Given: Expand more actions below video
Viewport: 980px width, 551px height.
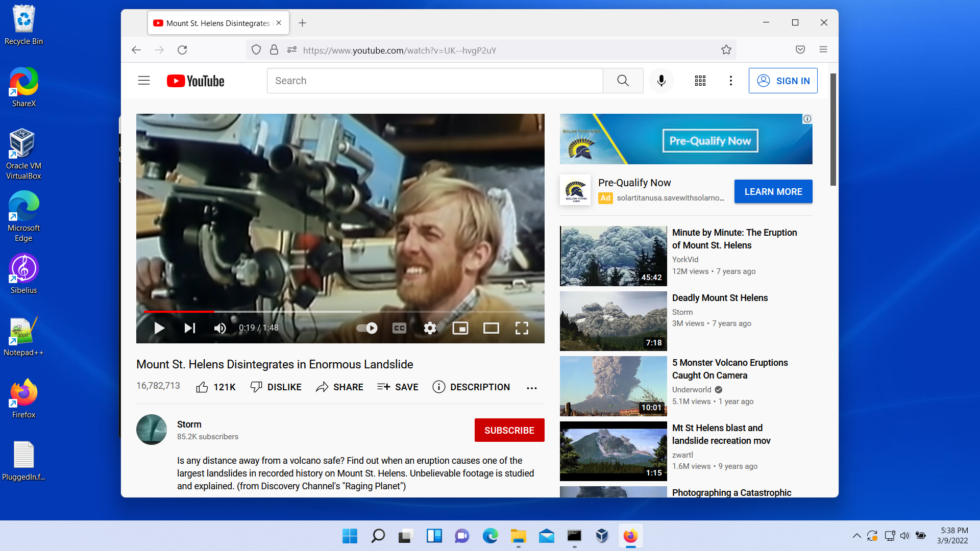Looking at the screenshot, I should pyautogui.click(x=531, y=388).
